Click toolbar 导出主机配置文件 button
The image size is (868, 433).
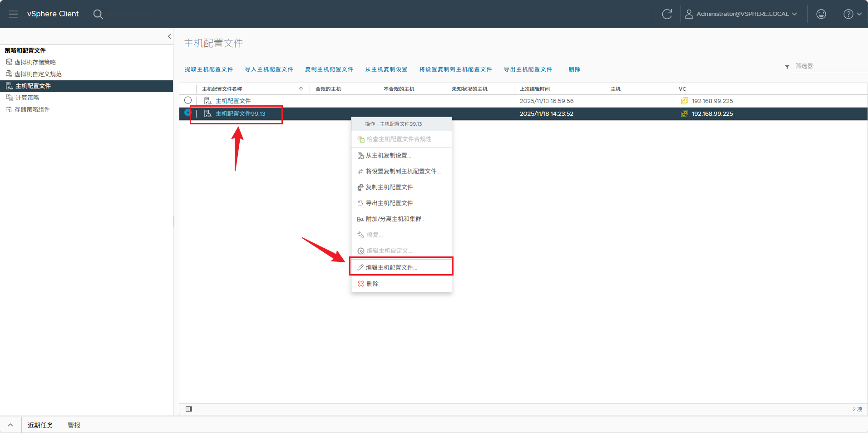528,69
